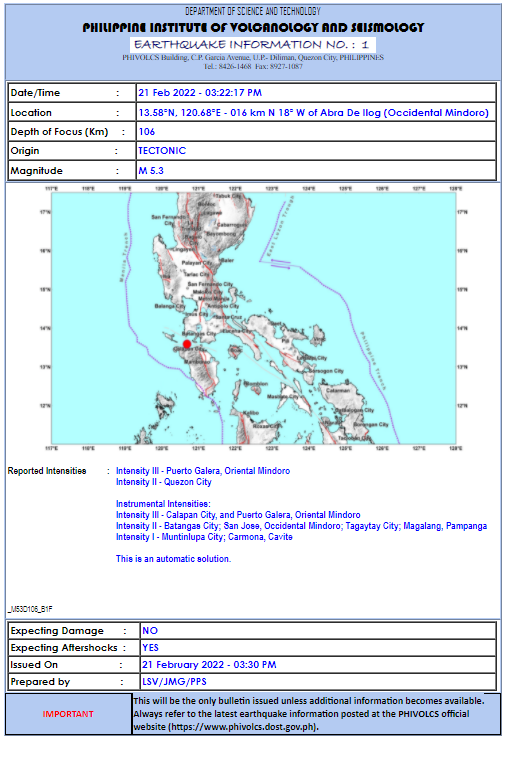
Task: Click the 'East Luzon Trough' label on map
Action: coord(281,225)
